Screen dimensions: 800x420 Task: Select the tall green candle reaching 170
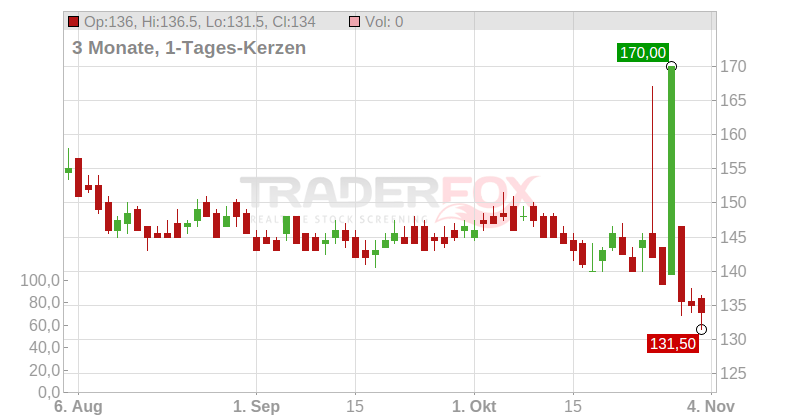coord(671,170)
